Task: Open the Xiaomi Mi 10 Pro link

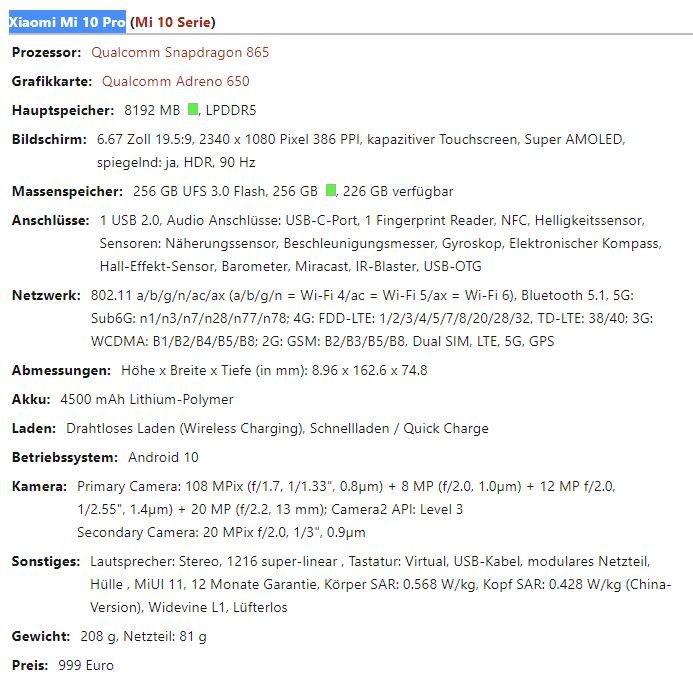Action: tap(67, 22)
